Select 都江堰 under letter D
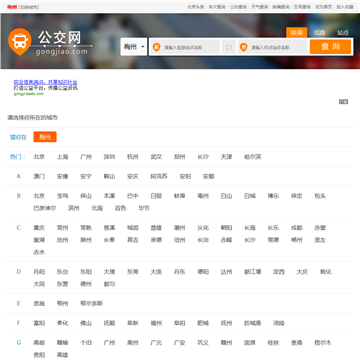 (x=253, y=272)
